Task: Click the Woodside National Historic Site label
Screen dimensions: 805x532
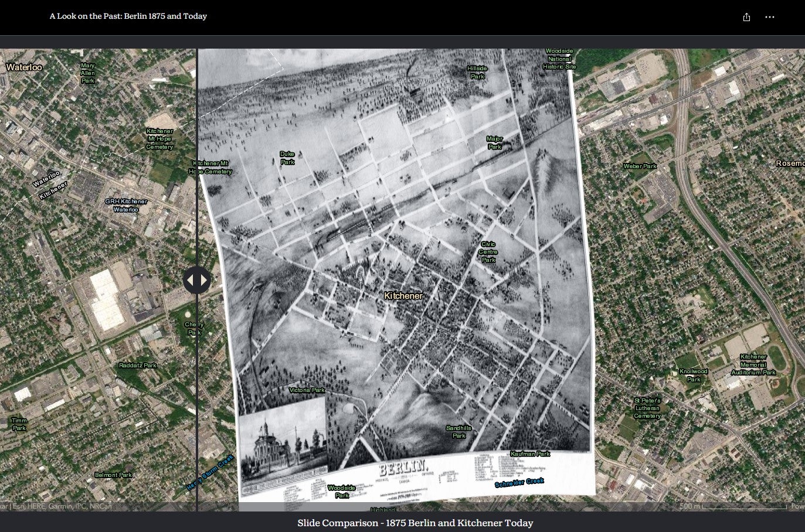Action: coord(559,59)
